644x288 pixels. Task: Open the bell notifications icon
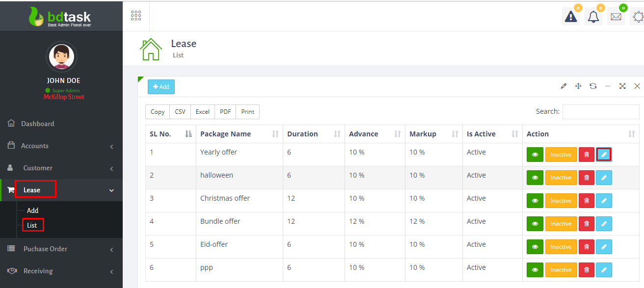(x=593, y=17)
